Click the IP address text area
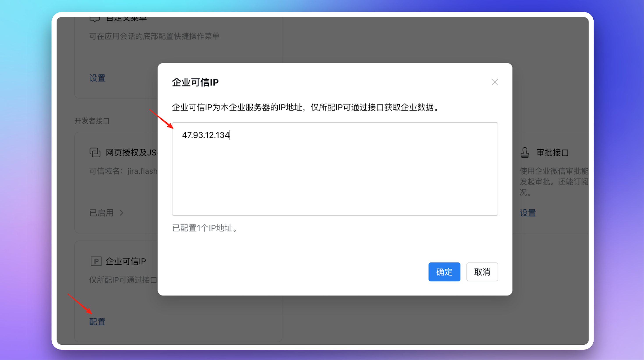This screenshot has height=360, width=644. coord(334,169)
